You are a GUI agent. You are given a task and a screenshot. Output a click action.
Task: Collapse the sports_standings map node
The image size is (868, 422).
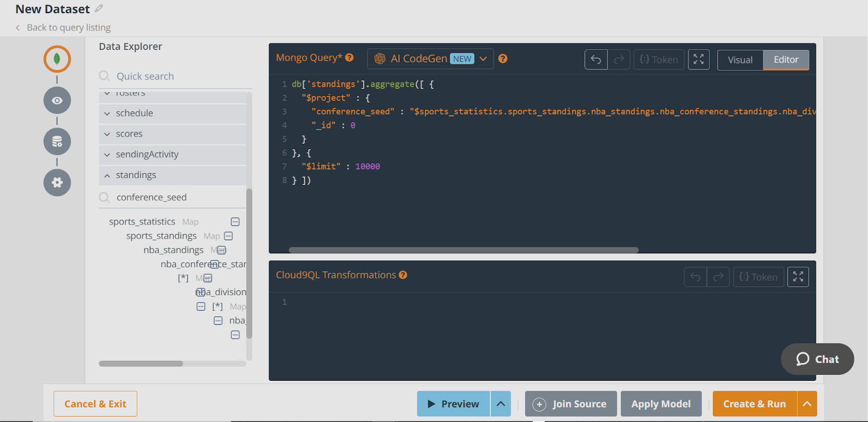coord(228,236)
